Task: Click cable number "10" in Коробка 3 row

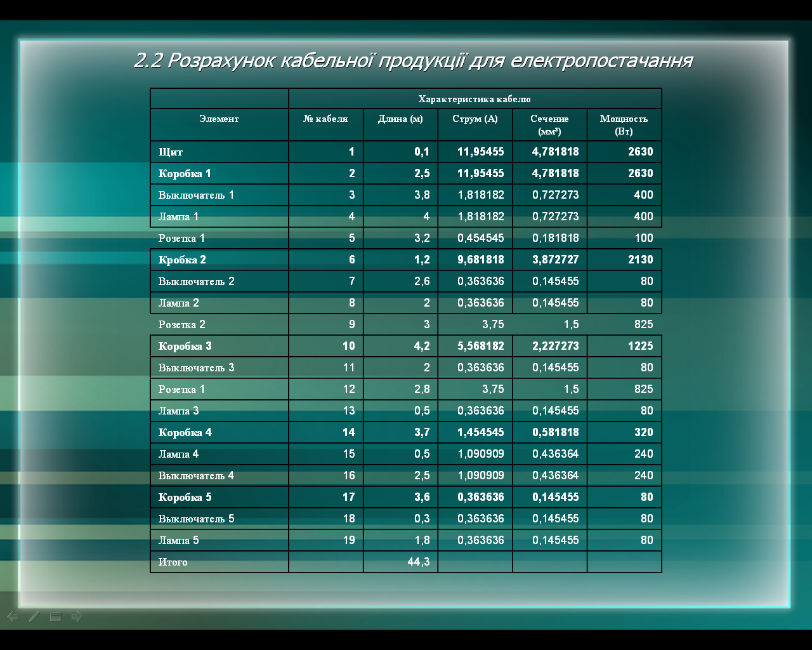Action: (x=349, y=347)
